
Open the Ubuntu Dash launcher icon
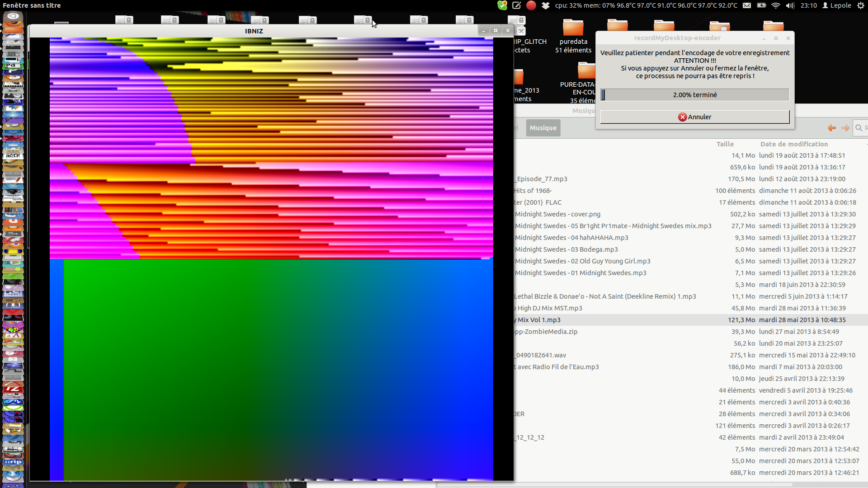(x=13, y=17)
